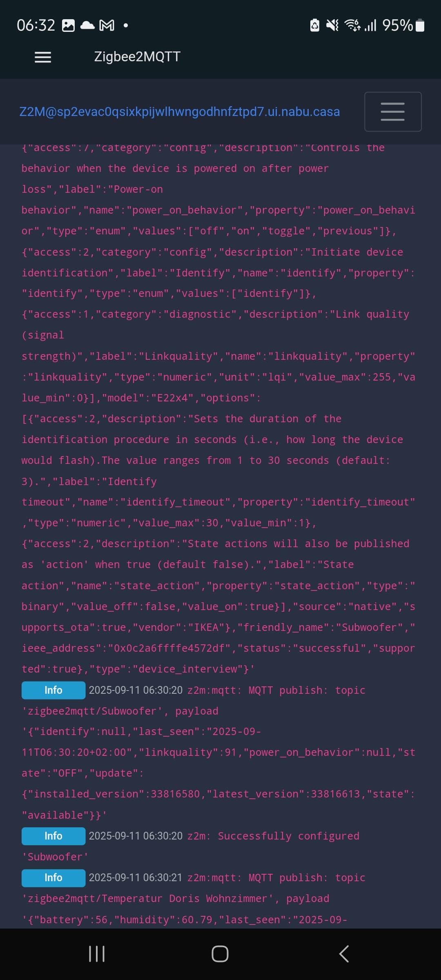Go back with the Android back arrow
The width and height of the screenshot is (441, 980).
click(344, 954)
